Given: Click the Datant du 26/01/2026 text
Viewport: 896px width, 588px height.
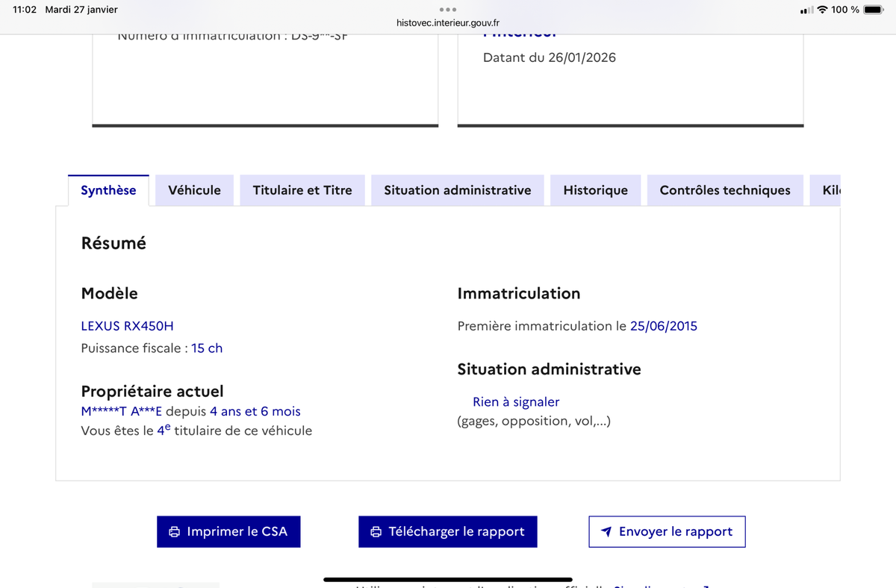Looking at the screenshot, I should click(x=550, y=57).
